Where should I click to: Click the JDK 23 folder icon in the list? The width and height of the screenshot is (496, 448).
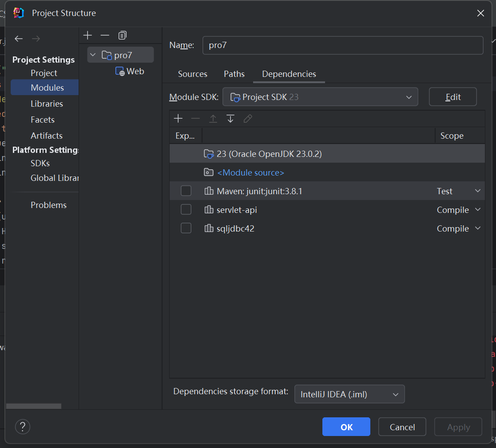tap(208, 154)
